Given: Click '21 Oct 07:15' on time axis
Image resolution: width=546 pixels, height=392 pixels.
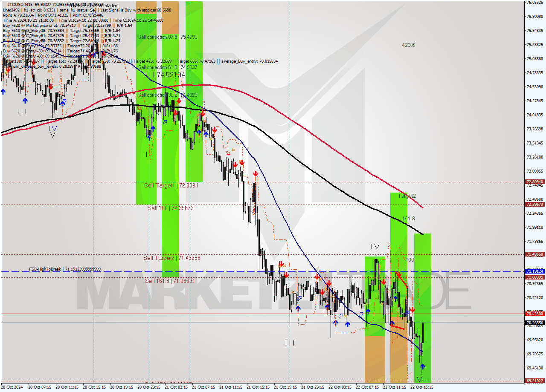Looking at the screenshot, I should point(203,387).
